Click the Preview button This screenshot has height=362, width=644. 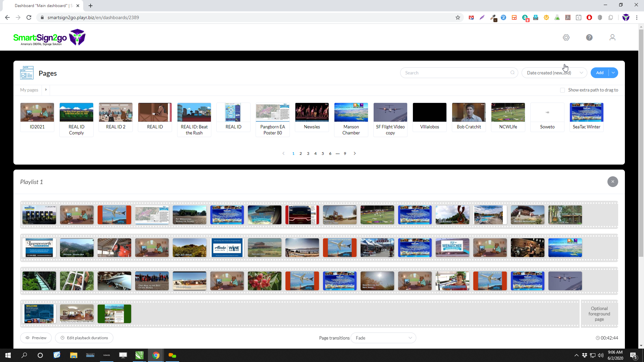(36, 338)
